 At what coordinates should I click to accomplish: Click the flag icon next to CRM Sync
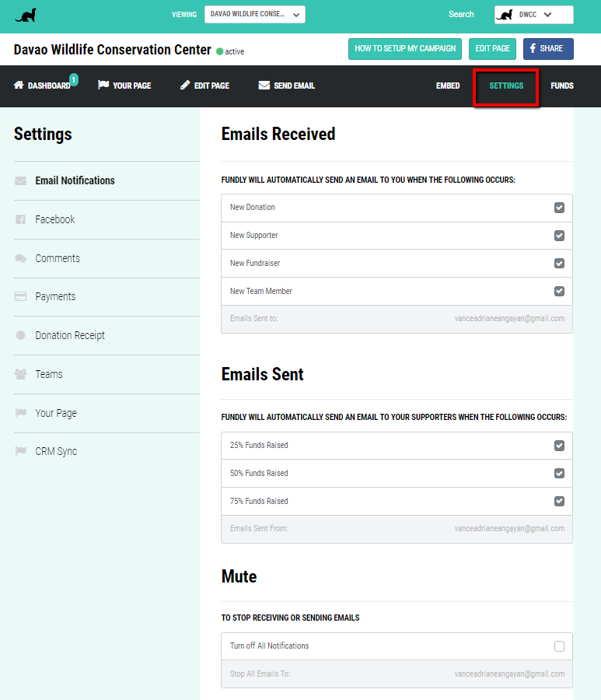click(20, 451)
